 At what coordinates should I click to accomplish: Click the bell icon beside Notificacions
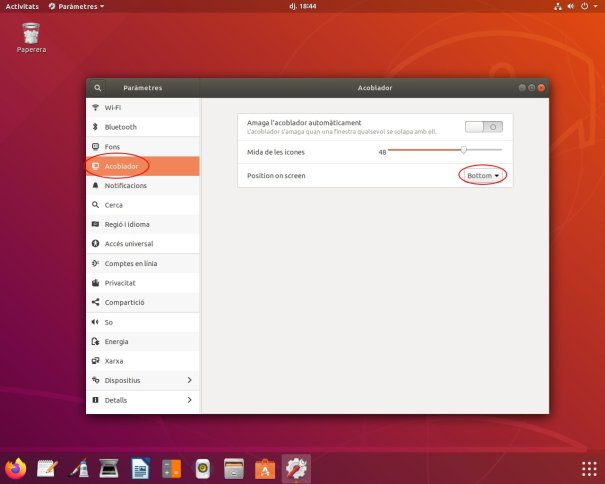point(95,185)
